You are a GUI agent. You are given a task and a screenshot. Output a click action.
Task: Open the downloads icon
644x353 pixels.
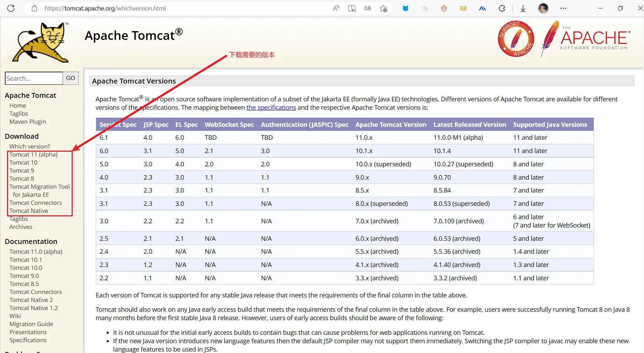523,8
